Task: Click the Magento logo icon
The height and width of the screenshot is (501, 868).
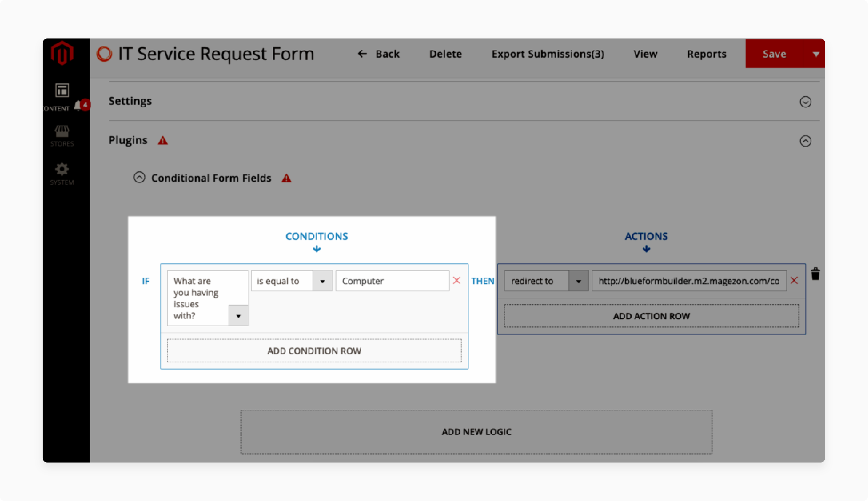Action: point(62,53)
